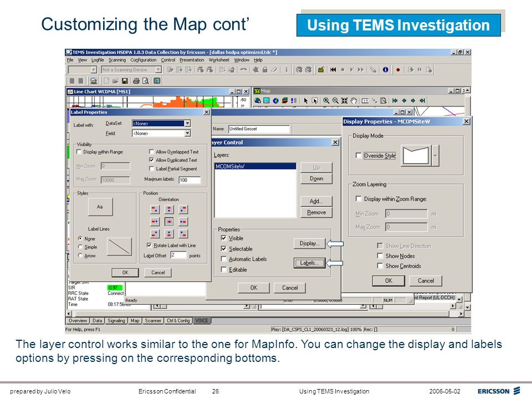Viewport: 532px width, 399px height.
Task: Click the Down button in Layer Control
Action: click(316, 178)
